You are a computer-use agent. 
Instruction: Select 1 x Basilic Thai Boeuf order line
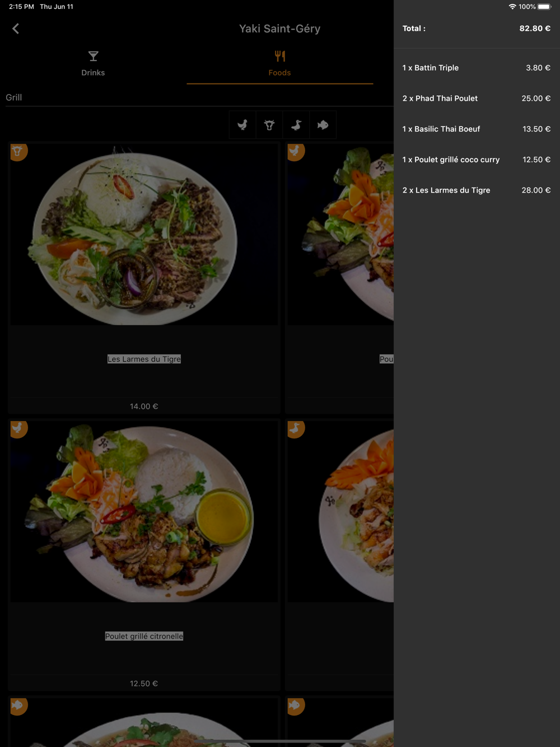coord(477,129)
